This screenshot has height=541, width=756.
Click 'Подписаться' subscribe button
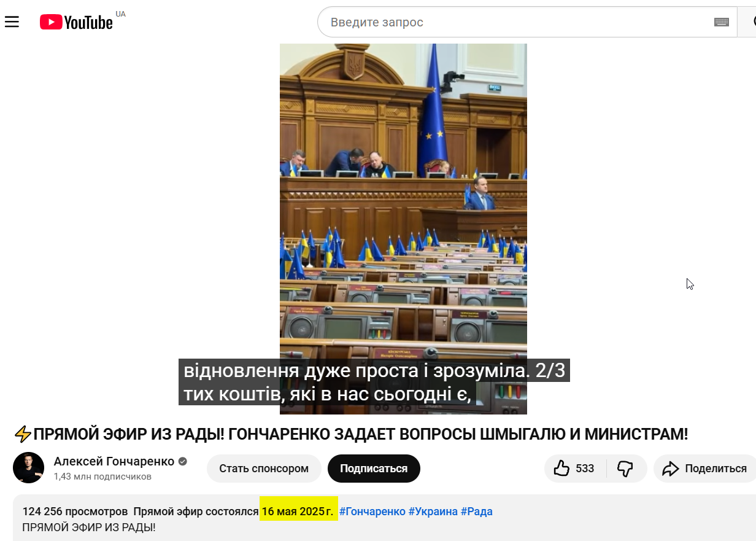(x=374, y=469)
